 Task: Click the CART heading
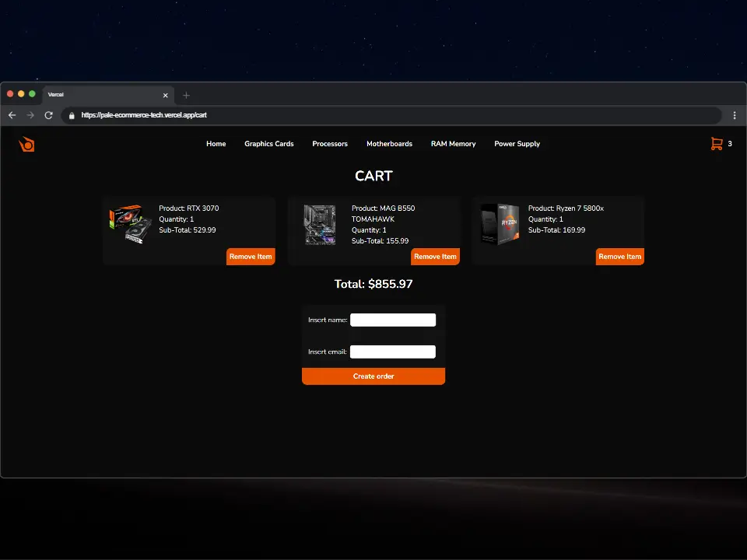pyautogui.click(x=374, y=177)
